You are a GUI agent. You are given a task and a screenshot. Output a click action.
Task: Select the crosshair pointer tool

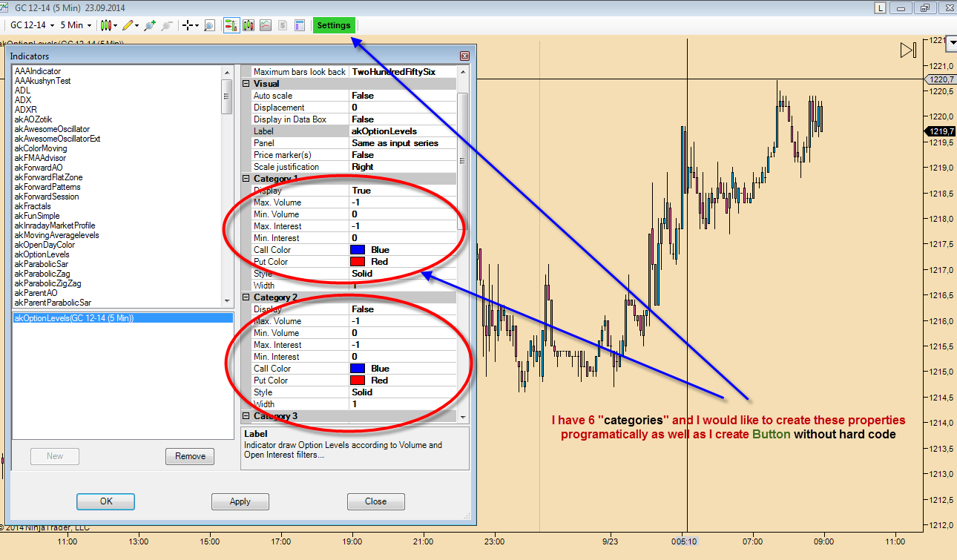(188, 25)
